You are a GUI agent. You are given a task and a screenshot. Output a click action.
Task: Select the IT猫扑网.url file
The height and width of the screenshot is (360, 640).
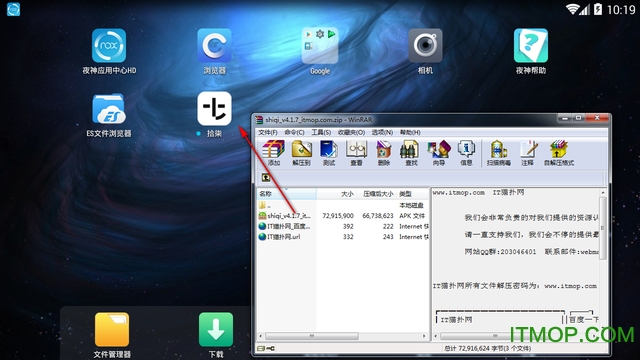pyautogui.click(x=280, y=237)
